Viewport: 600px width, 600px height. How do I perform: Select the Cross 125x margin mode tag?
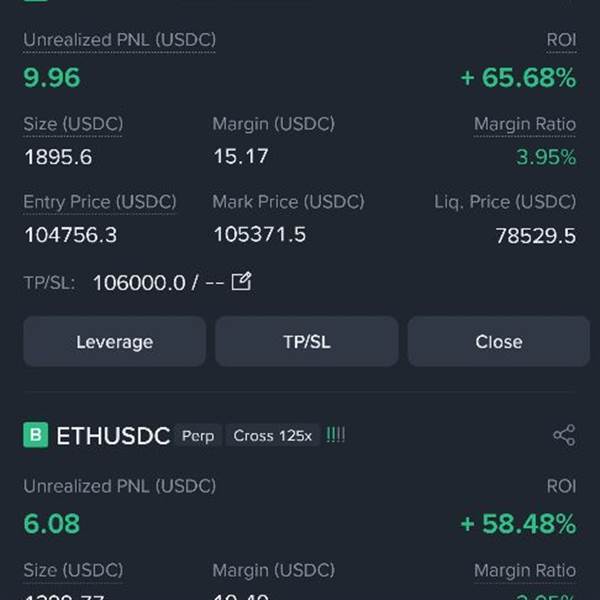272,435
